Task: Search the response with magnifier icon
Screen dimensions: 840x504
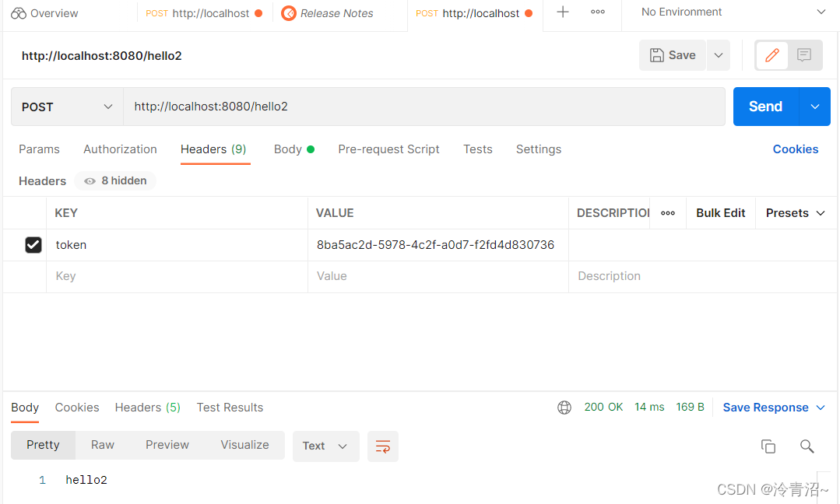Action: [807, 446]
